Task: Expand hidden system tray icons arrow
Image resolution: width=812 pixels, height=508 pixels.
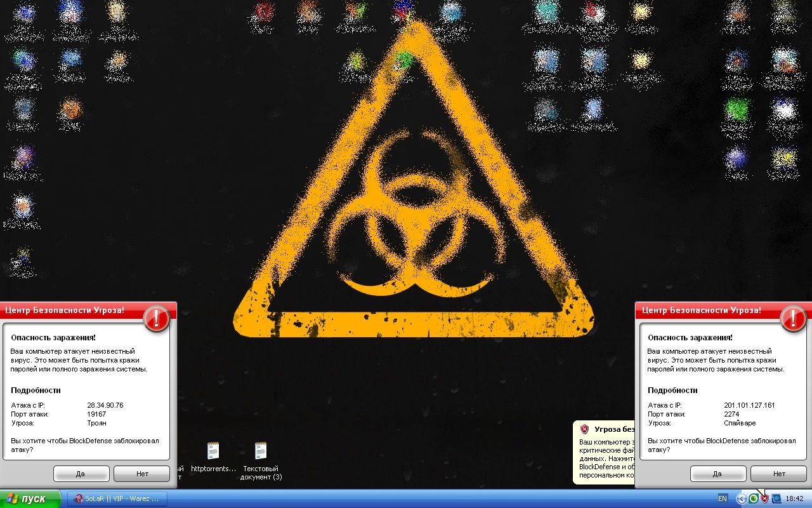Action: [741, 499]
